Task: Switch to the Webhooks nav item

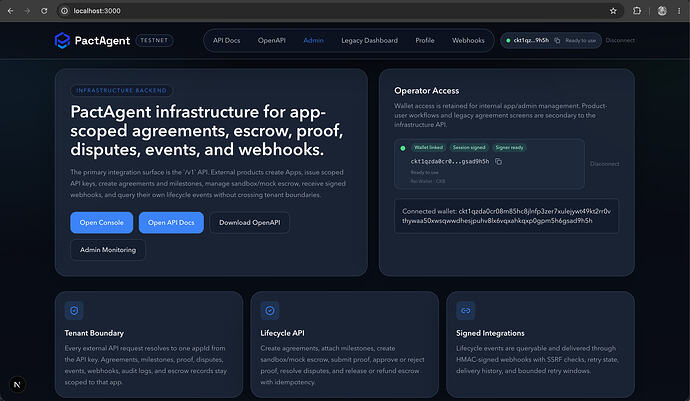Action: (x=468, y=40)
